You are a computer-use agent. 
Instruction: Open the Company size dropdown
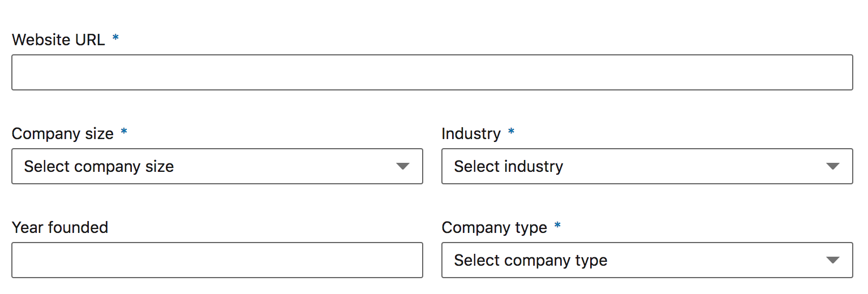217,166
